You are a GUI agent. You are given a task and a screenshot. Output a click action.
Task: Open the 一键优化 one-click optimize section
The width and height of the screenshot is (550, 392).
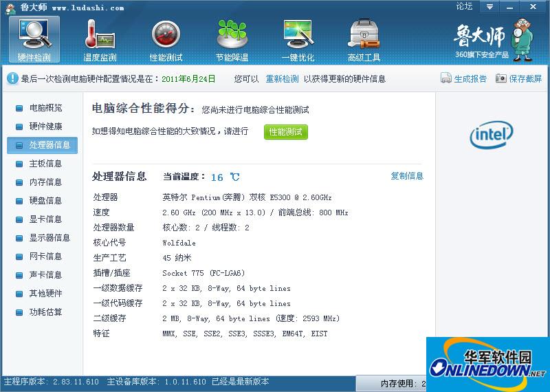pyautogui.click(x=298, y=40)
